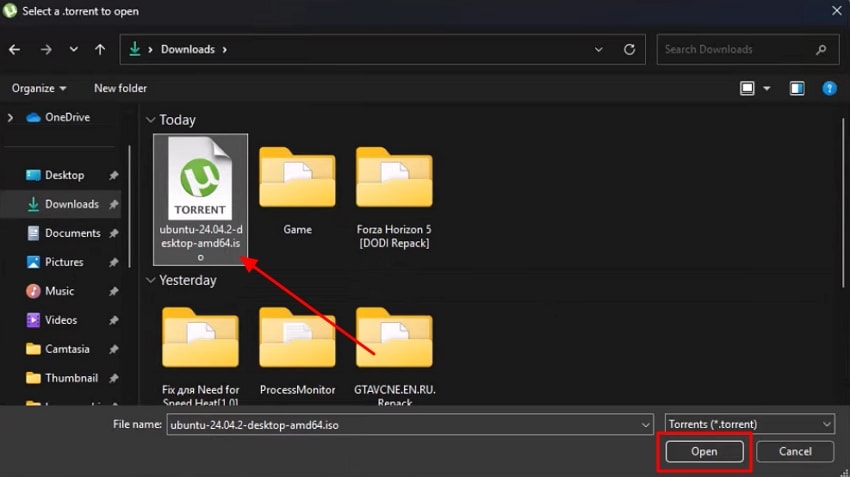The image size is (850, 477).
Task: Click the Cancel button
Action: coord(795,452)
